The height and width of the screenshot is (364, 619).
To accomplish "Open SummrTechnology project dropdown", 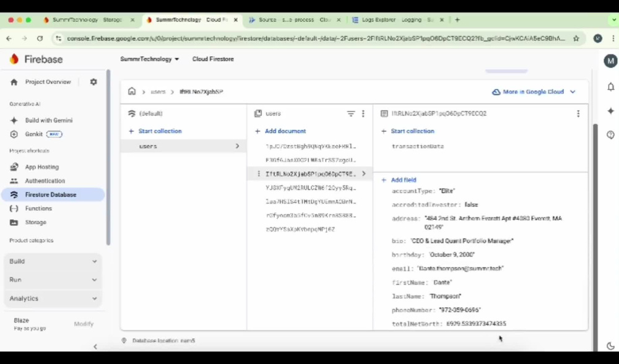I will 150,59.
